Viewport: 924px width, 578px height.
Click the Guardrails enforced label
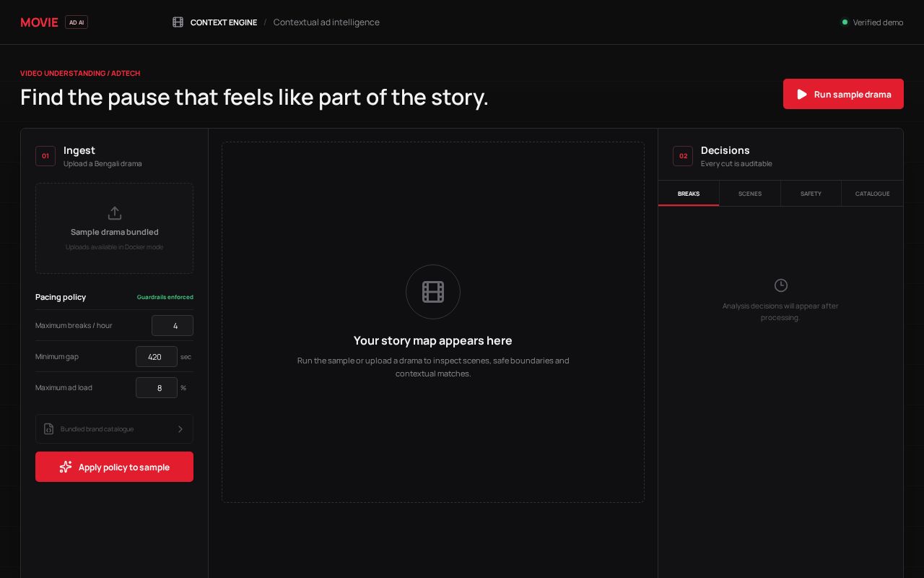165,297
